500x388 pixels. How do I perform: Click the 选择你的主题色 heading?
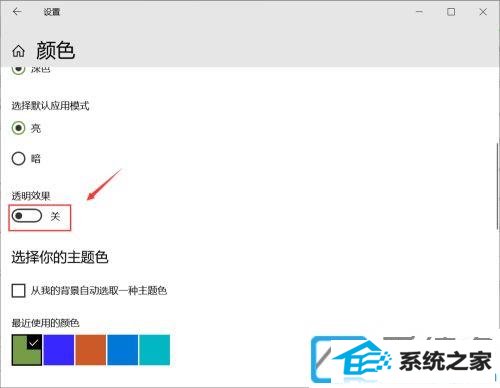60,257
